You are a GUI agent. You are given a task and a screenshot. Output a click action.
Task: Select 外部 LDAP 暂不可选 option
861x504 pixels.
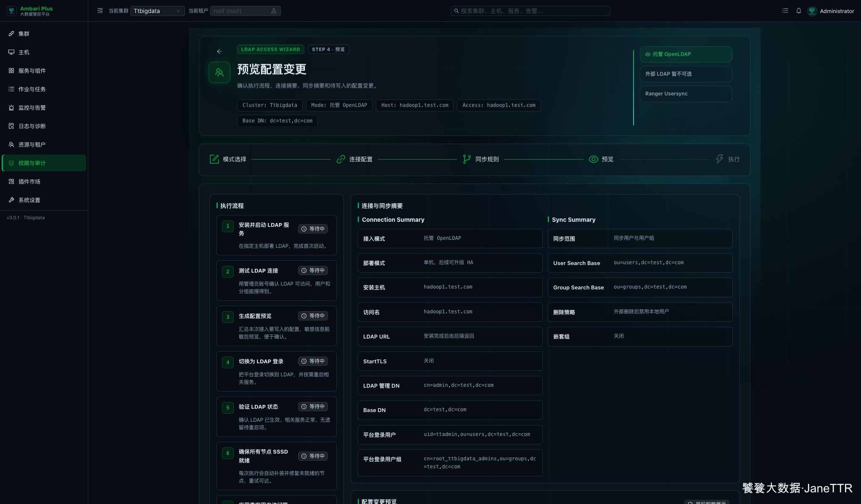tap(686, 74)
